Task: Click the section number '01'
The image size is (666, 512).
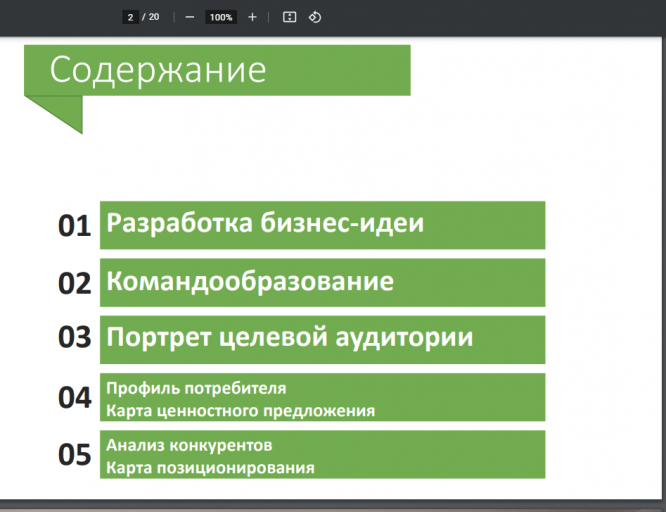Action: click(74, 225)
